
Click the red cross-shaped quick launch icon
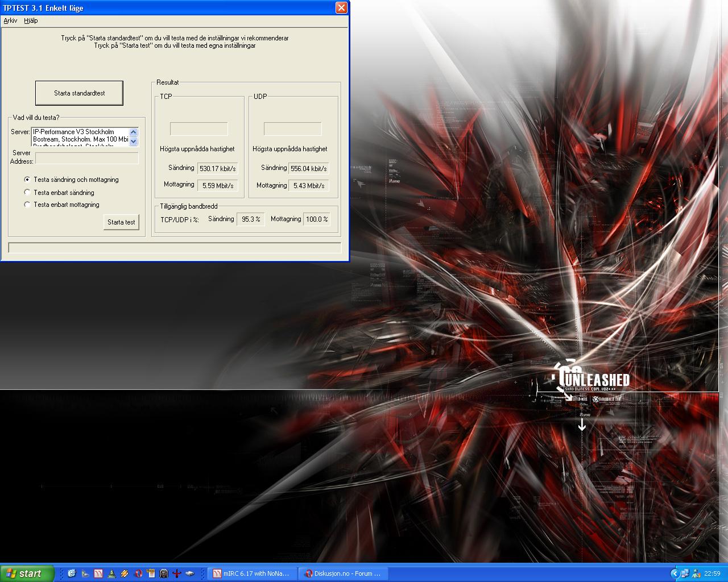pos(177,573)
